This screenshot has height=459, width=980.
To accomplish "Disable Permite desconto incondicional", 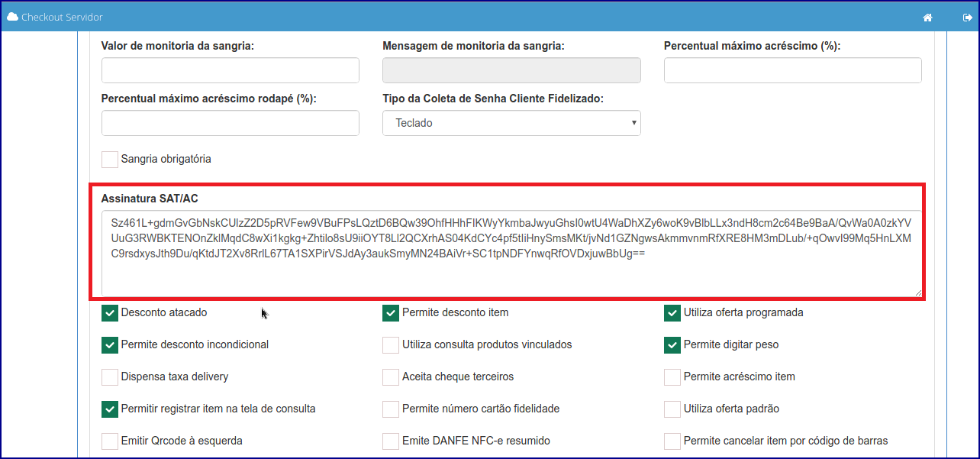I will 109,344.
